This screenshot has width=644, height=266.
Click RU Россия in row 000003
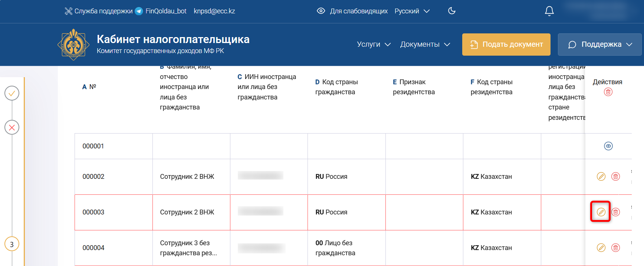(331, 212)
